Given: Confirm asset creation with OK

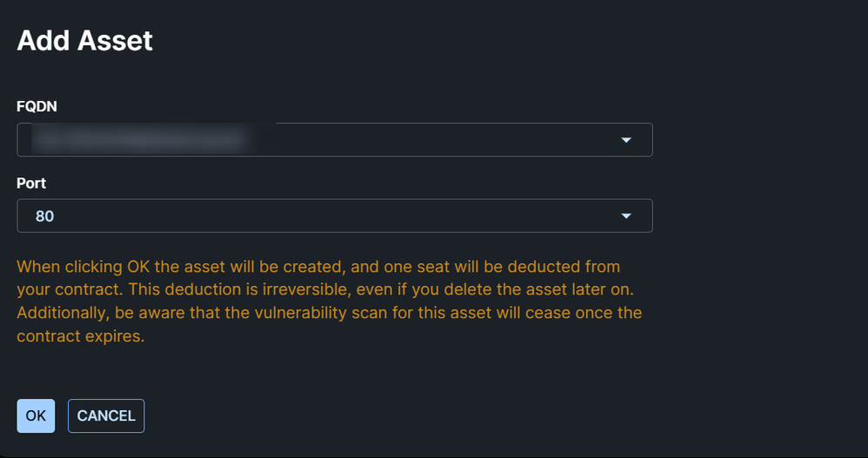Looking at the screenshot, I should (x=36, y=415).
